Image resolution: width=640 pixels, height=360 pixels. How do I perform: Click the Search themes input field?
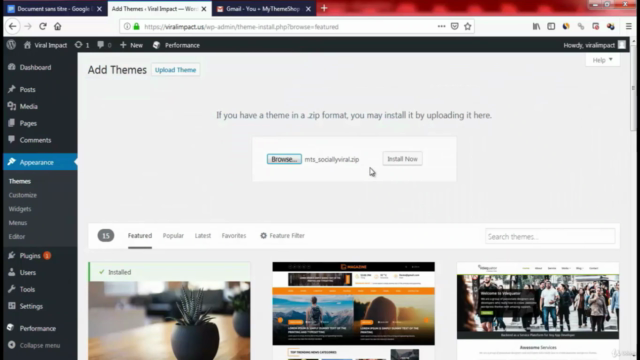pos(550,236)
